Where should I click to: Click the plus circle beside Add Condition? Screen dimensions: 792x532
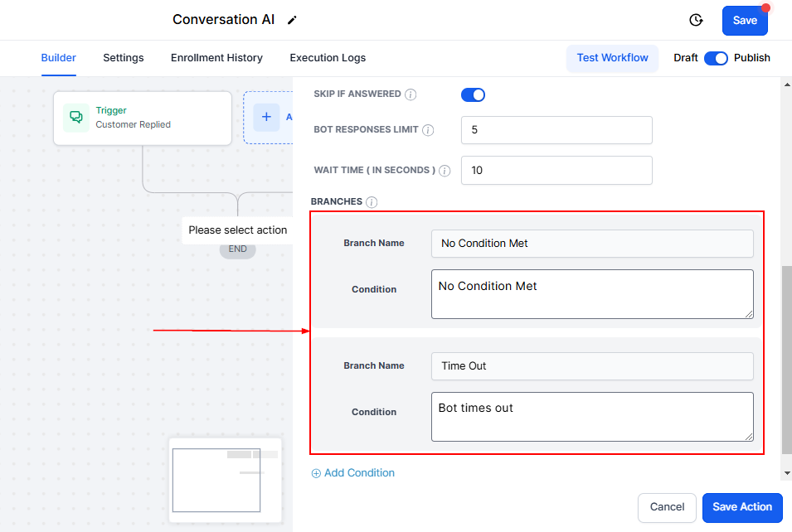pyautogui.click(x=316, y=473)
